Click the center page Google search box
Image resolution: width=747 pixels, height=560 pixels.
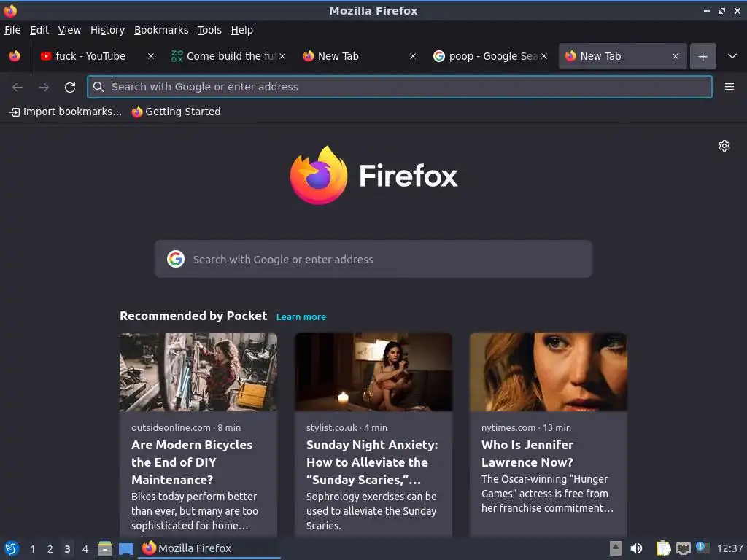373,259
